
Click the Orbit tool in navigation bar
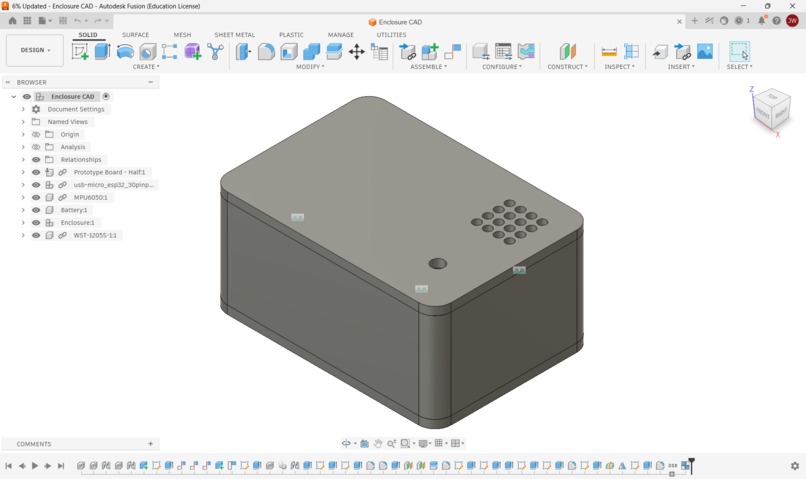point(346,443)
